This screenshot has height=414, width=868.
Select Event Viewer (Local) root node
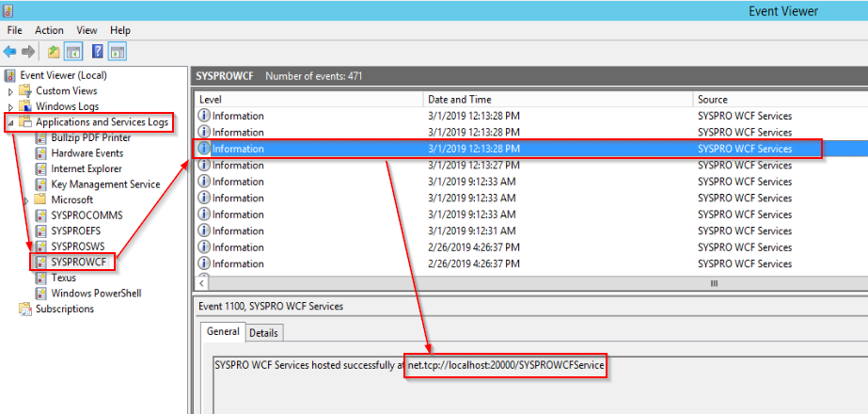coord(64,75)
